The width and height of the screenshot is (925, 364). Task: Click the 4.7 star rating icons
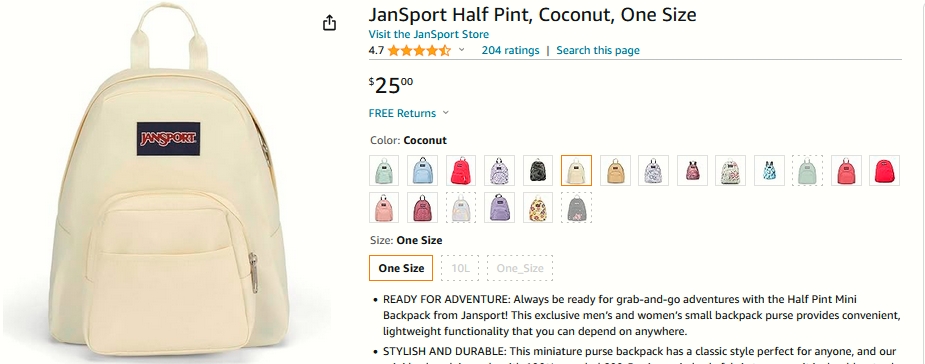click(x=419, y=50)
